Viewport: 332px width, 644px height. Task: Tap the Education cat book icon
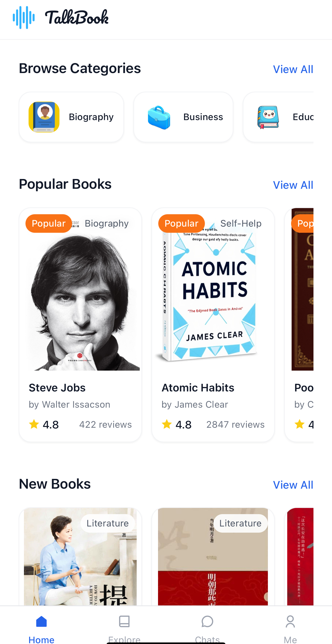click(x=268, y=117)
